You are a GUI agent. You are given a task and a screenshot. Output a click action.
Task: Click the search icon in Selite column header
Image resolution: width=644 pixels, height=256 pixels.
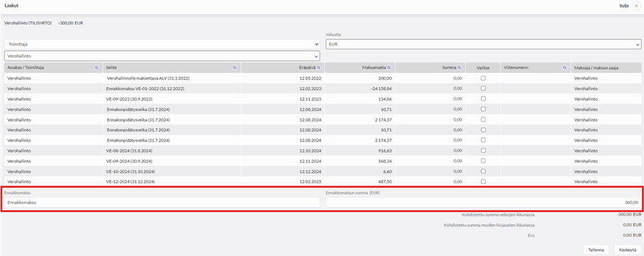tap(234, 67)
